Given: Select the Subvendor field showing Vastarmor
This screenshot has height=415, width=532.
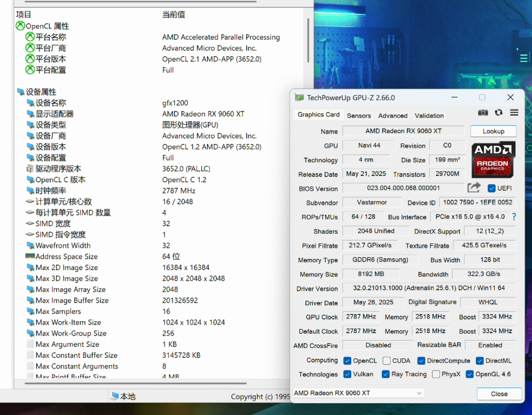Looking at the screenshot, I should 372,202.
